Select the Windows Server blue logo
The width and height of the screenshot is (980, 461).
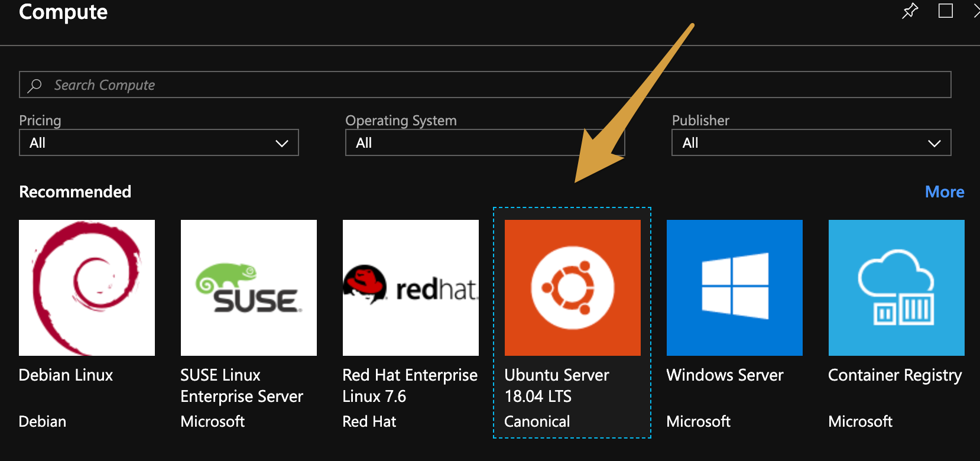pyautogui.click(x=735, y=288)
